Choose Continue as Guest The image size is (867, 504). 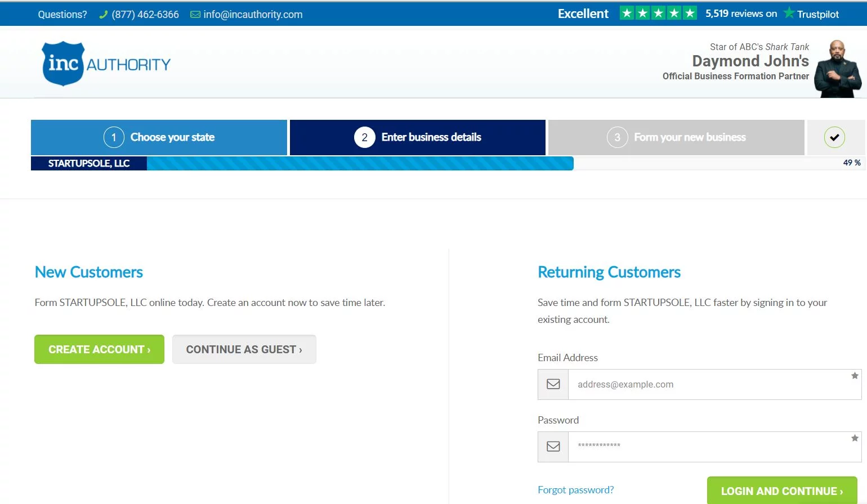[x=244, y=349]
